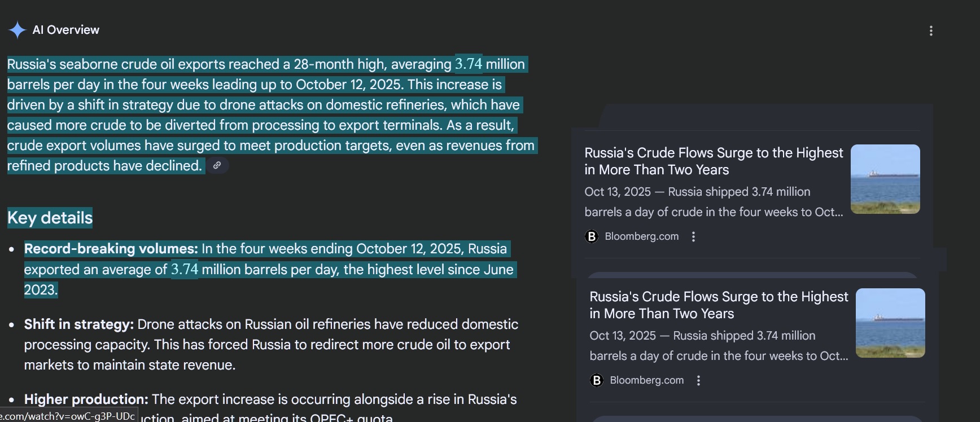The width and height of the screenshot is (980, 422).
Task: Click the source link chip after 'have declined.'
Action: point(217,165)
